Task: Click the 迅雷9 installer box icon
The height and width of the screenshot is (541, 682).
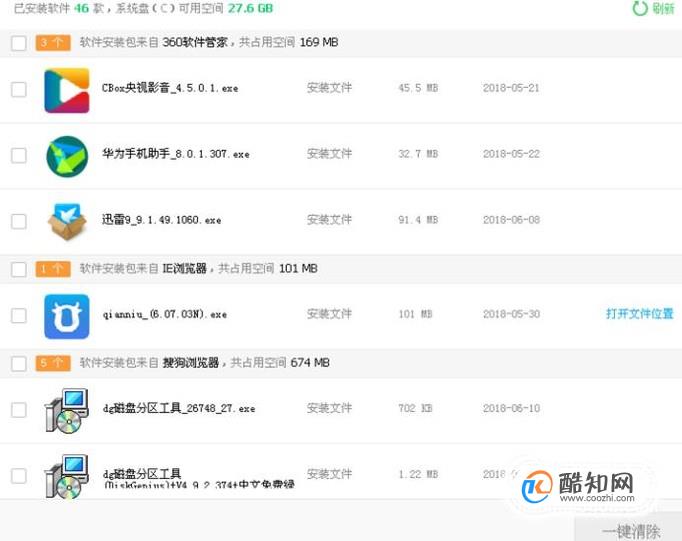Action: (x=67, y=221)
